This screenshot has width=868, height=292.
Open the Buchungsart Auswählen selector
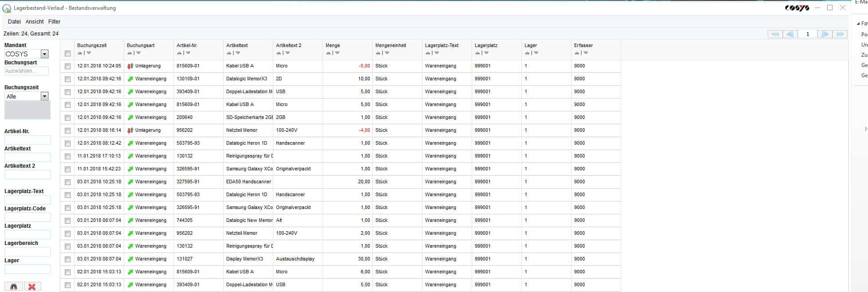point(27,71)
